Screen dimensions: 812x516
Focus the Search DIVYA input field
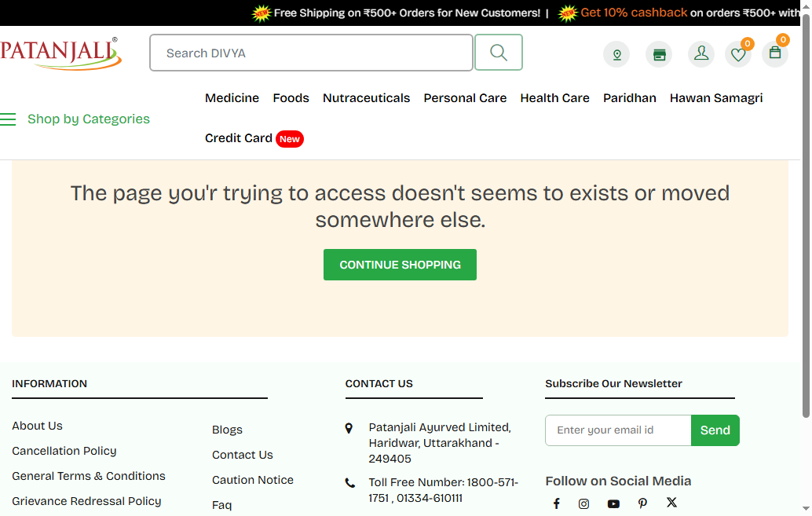(311, 53)
